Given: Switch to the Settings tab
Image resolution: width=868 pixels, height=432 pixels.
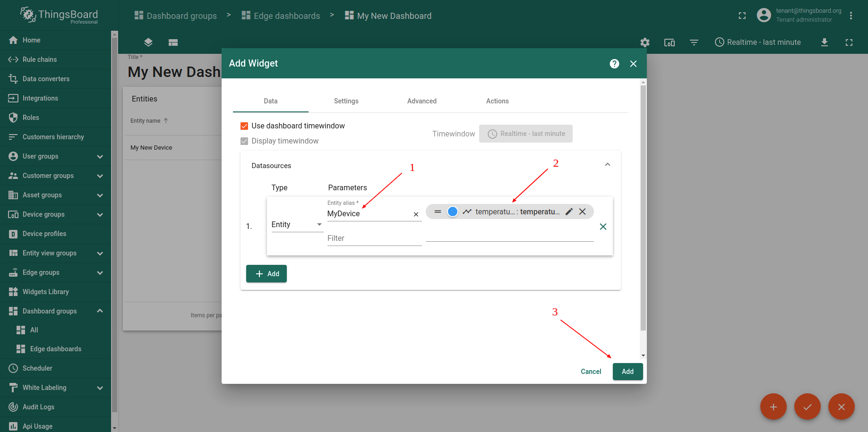Looking at the screenshot, I should [x=346, y=101].
